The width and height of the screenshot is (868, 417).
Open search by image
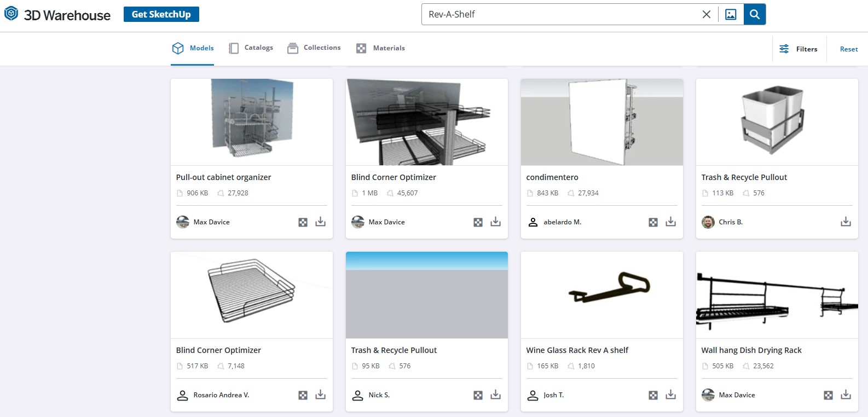731,14
